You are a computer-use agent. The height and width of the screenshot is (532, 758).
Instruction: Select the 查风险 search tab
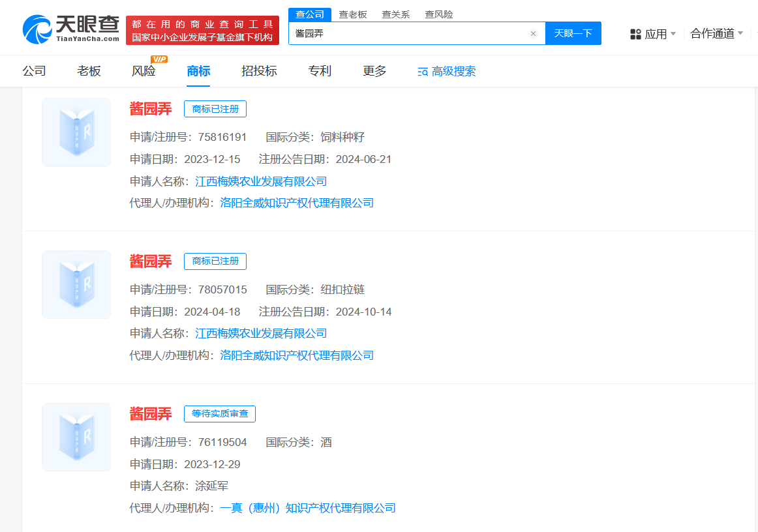439,14
